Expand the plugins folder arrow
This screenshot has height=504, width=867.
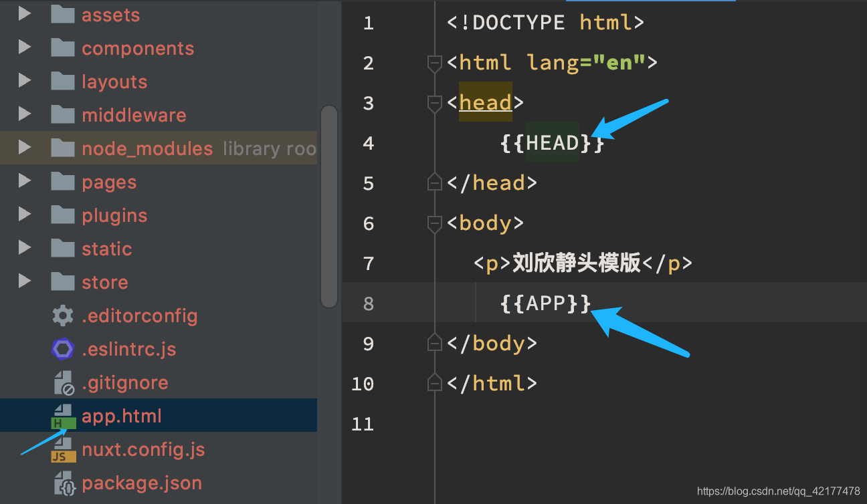(x=25, y=214)
